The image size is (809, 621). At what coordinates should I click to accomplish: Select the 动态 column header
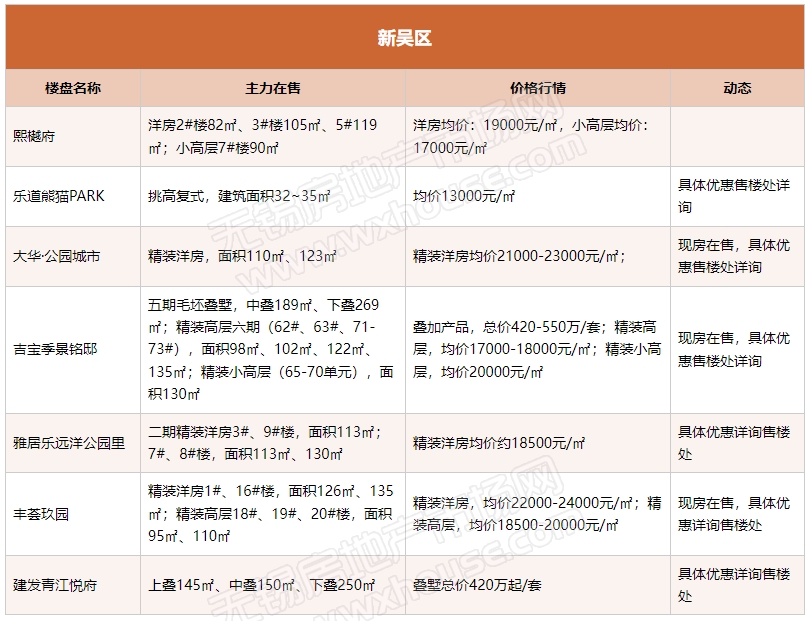pyautogui.click(x=737, y=88)
